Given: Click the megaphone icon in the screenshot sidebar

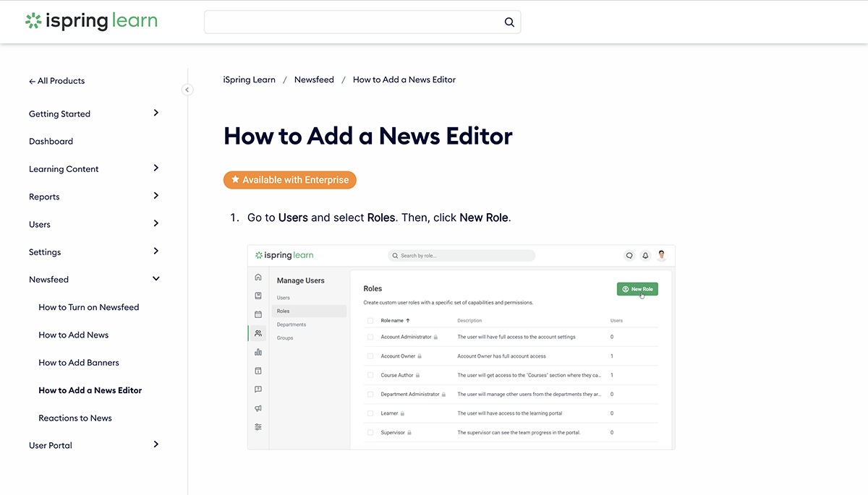Looking at the screenshot, I should [258, 408].
